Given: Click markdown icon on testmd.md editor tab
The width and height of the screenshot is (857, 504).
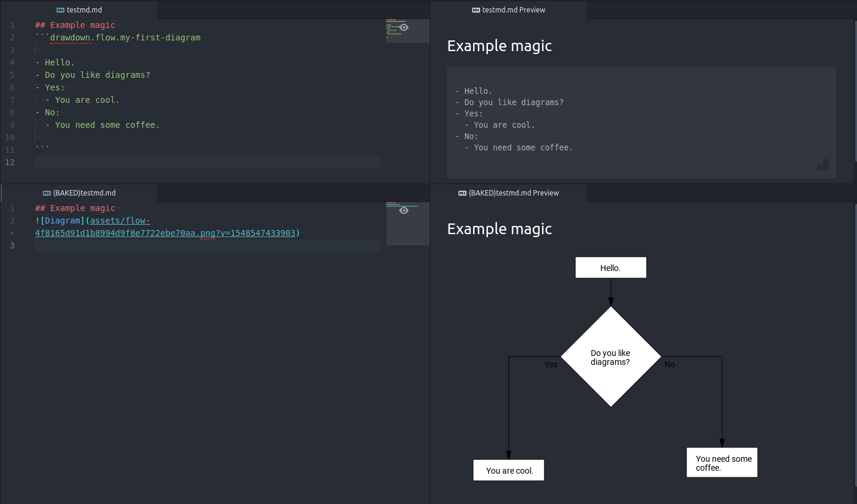Looking at the screenshot, I should click(60, 10).
